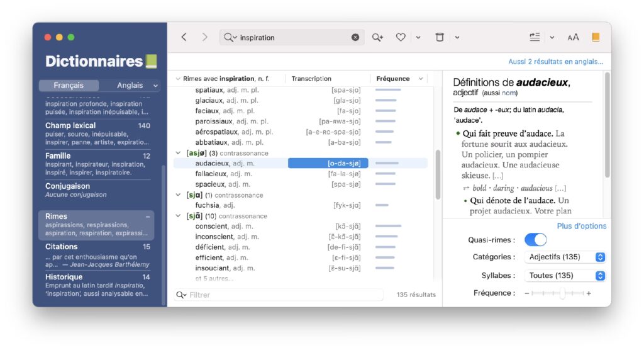Click the orange guide book icon
Viewport: 644px width, 350px height.
596,38
